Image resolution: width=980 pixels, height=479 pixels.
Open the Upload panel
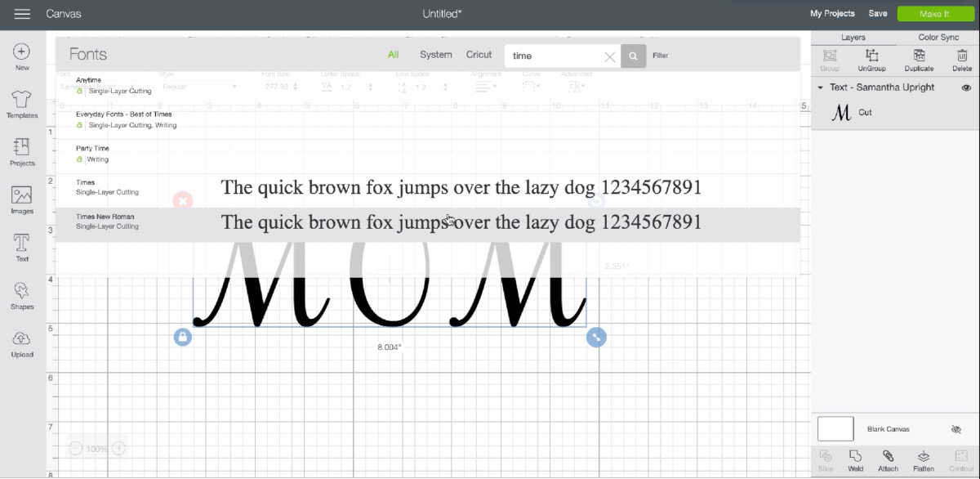pyautogui.click(x=22, y=344)
